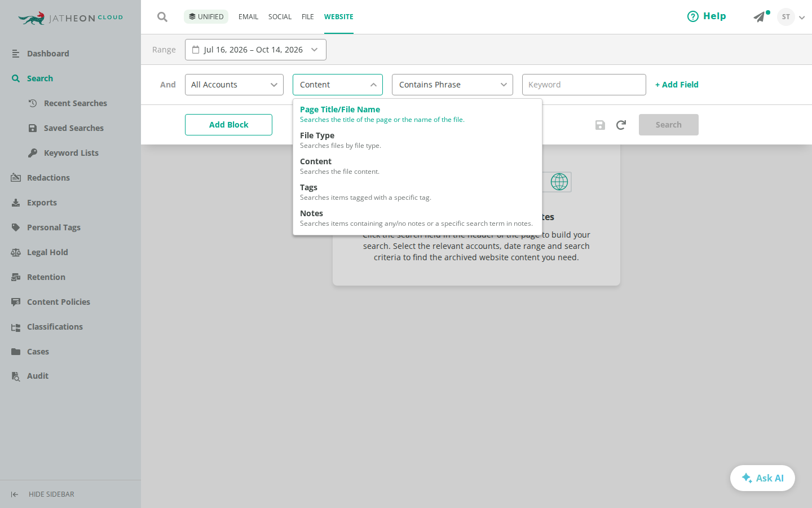Viewport: 812px width, 508px height.
Task: Open notifications paper plane icon
Action: [760, 17]
